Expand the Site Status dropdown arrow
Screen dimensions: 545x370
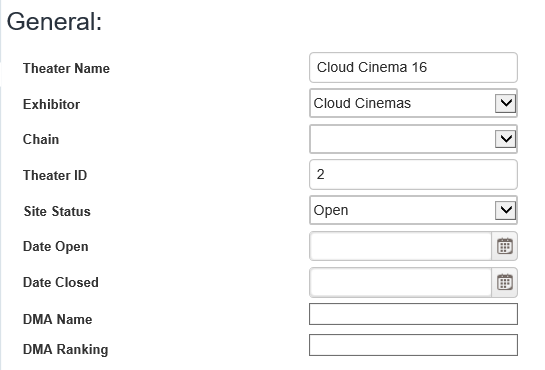pos(505,210)
